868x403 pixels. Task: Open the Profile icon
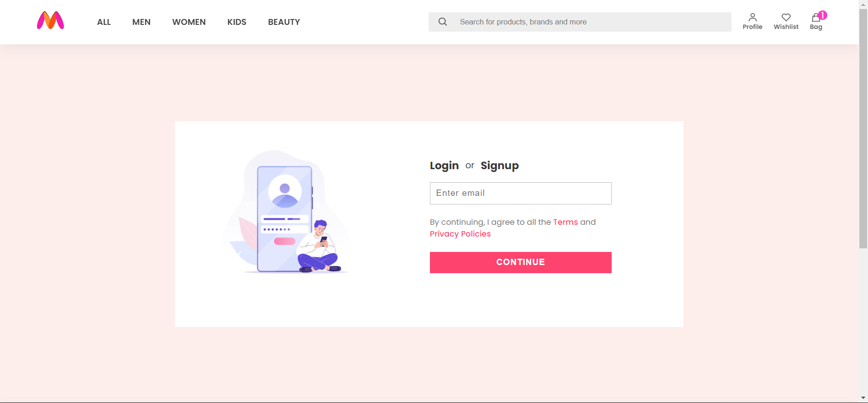pos(752,17)
